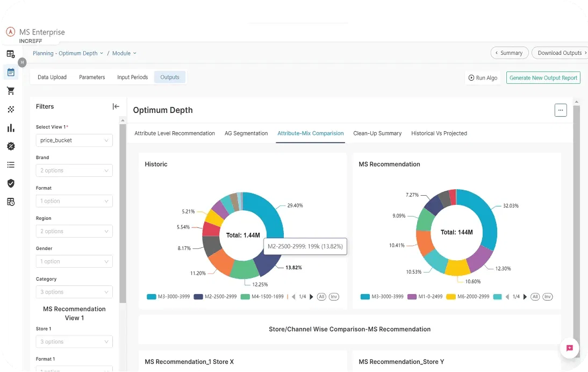The image size is (588, 372).
Task: Open the Parameters tab
Action: (92, 77)
